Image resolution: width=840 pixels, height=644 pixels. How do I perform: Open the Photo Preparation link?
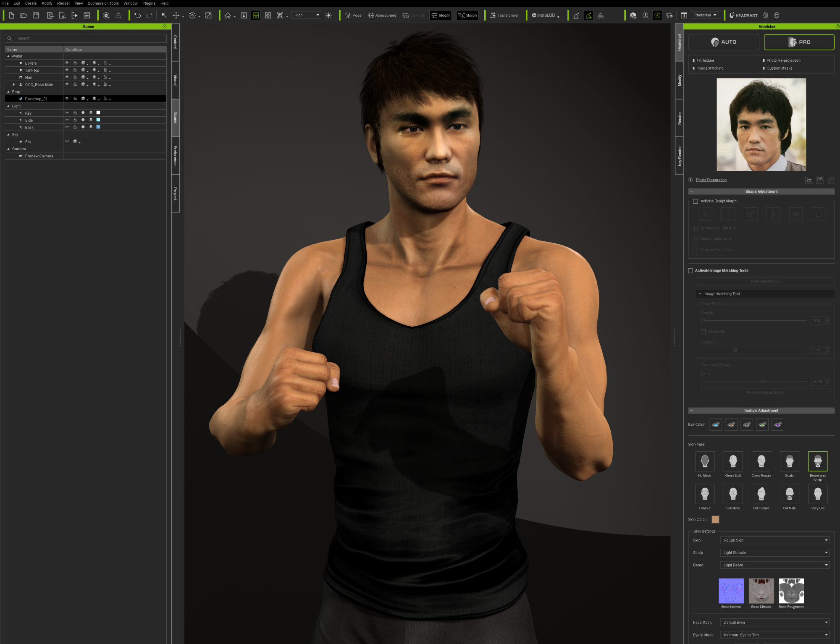click(711, 180)
